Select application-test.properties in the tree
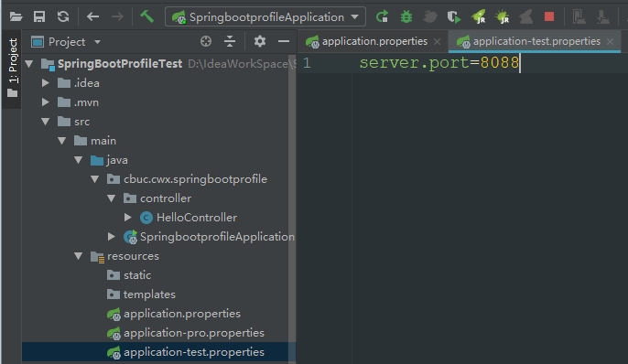 pyautogui.click(x=194, y=352)
